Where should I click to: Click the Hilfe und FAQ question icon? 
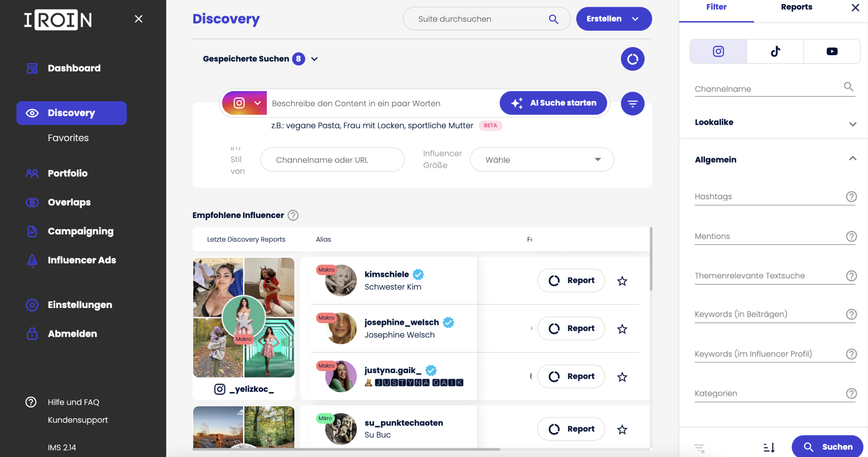31,402
